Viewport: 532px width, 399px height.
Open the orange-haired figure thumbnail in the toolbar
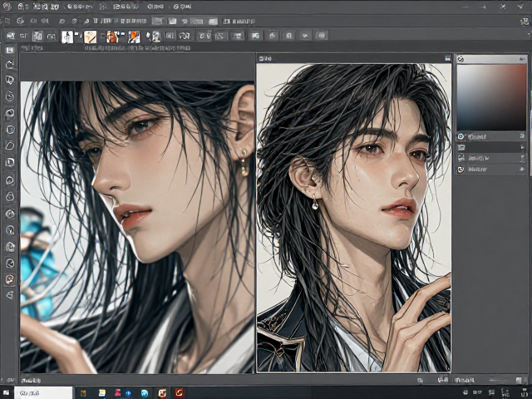(112, 37)
